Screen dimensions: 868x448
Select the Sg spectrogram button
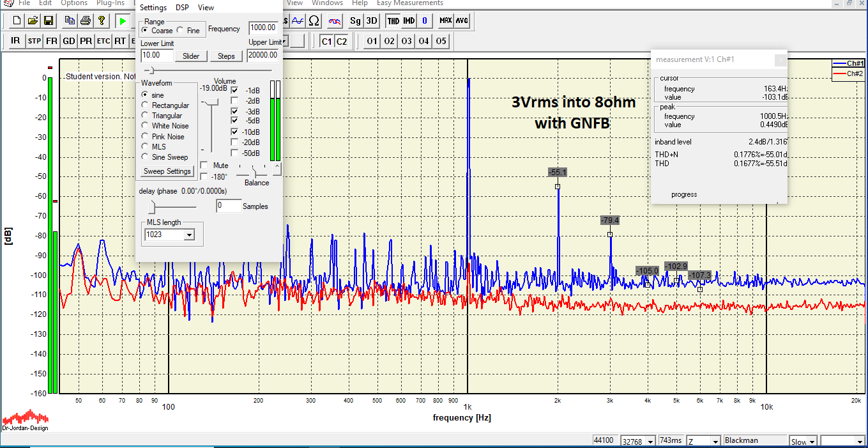tap(355, 21)
